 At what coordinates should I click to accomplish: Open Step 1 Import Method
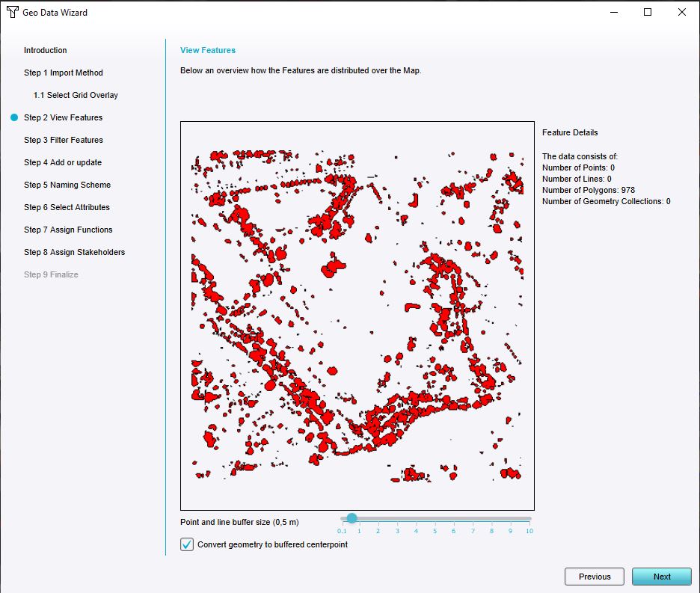[64, 73]
